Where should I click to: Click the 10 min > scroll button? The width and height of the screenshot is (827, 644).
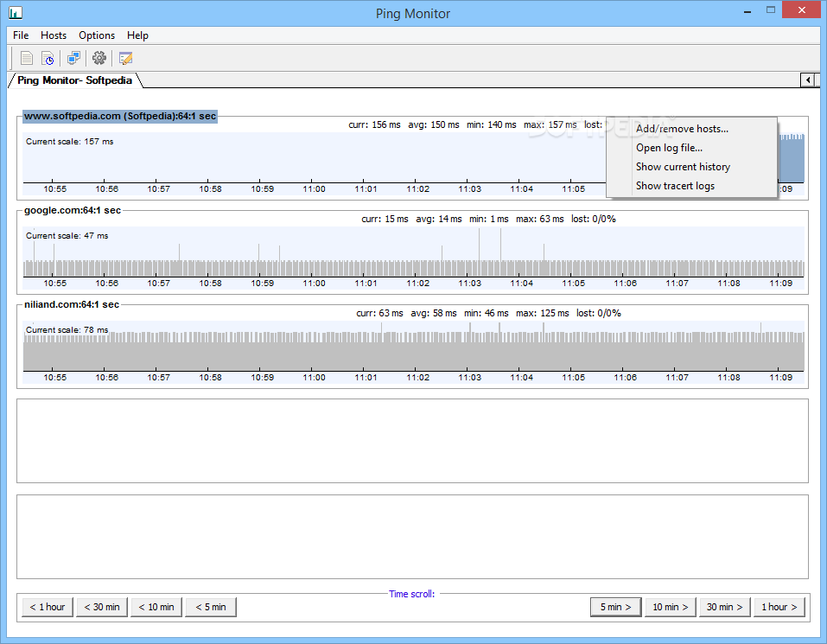tap(671, 607)
